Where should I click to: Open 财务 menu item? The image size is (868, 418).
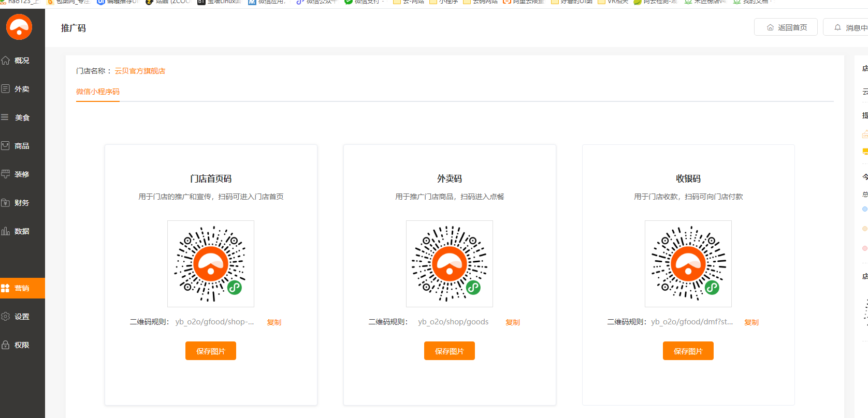tap(22, 203)
